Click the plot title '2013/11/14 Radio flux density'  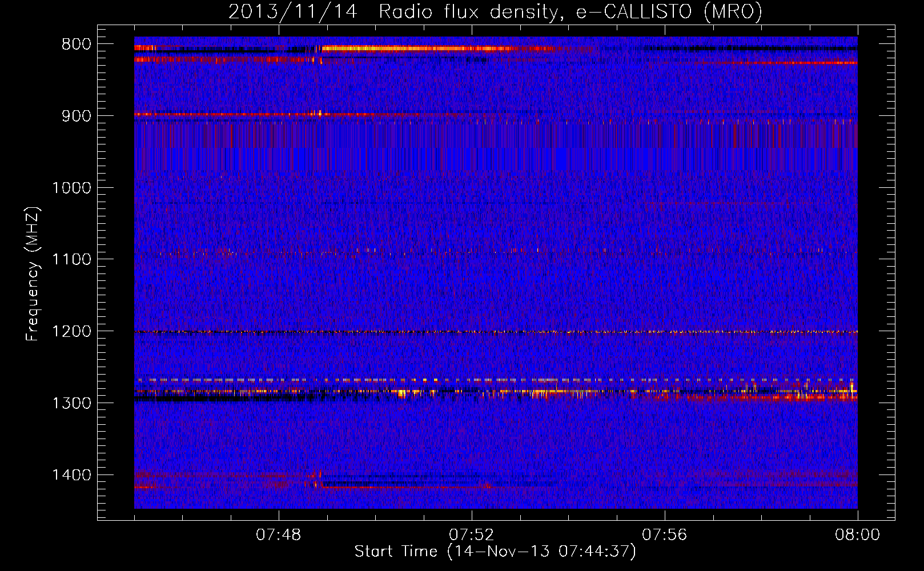point(495,12)
